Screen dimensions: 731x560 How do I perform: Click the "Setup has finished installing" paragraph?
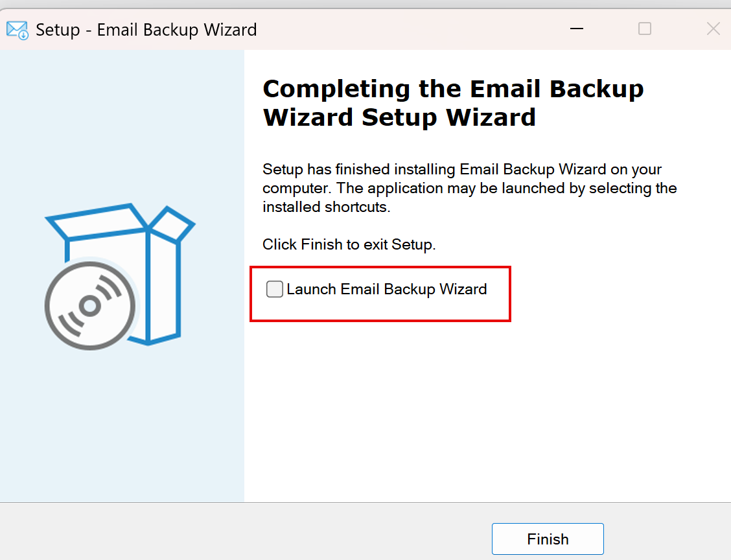(461, 189)
